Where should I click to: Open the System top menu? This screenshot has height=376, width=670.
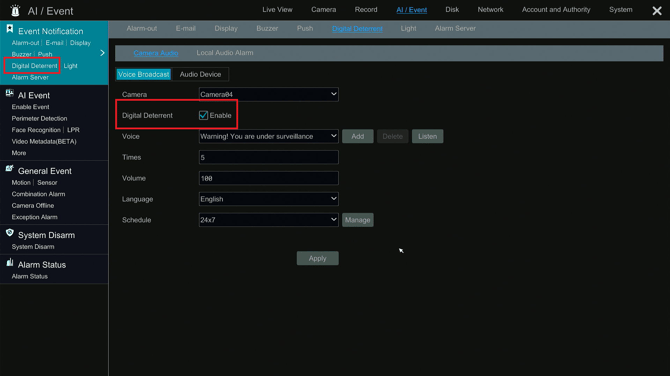click(620, 10)
